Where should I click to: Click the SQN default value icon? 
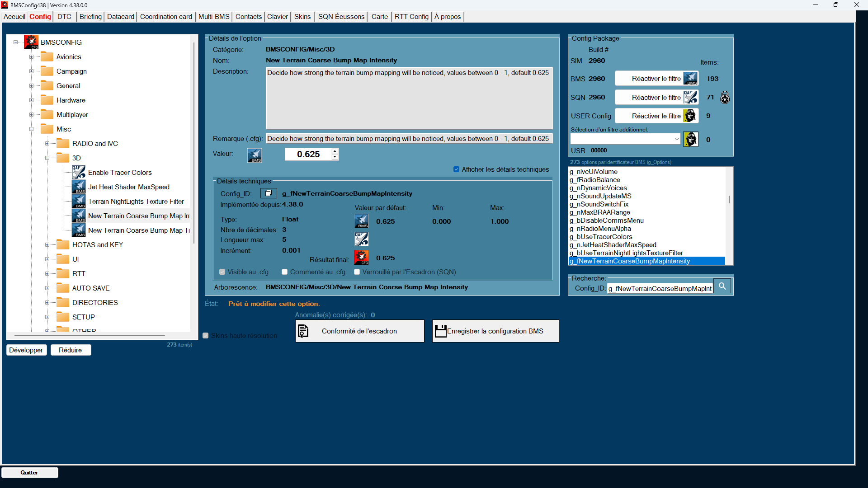(x=361, y=239)
